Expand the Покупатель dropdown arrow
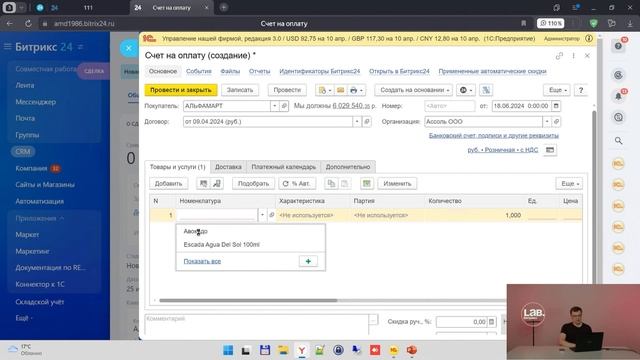Image resolution: width=640 pixels, height=360 pixels. [275, 106]
